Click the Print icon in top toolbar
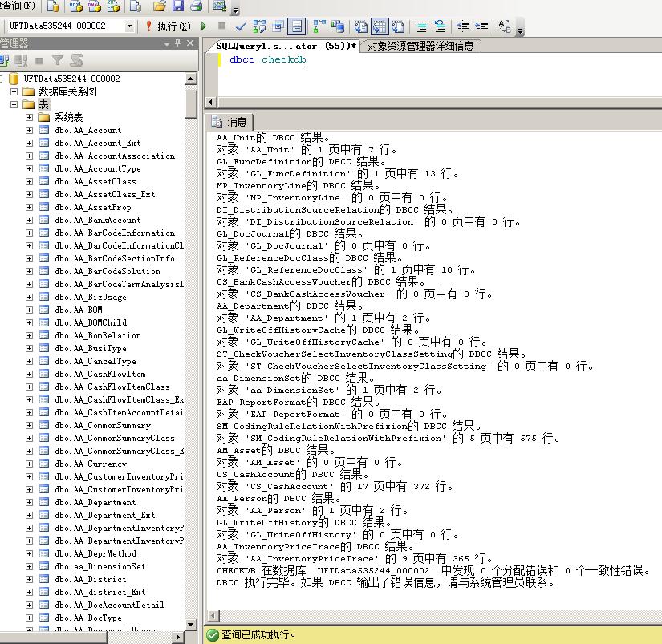Image resolution: width=662 pixels, height=644 pixels. tap(197, 6)
